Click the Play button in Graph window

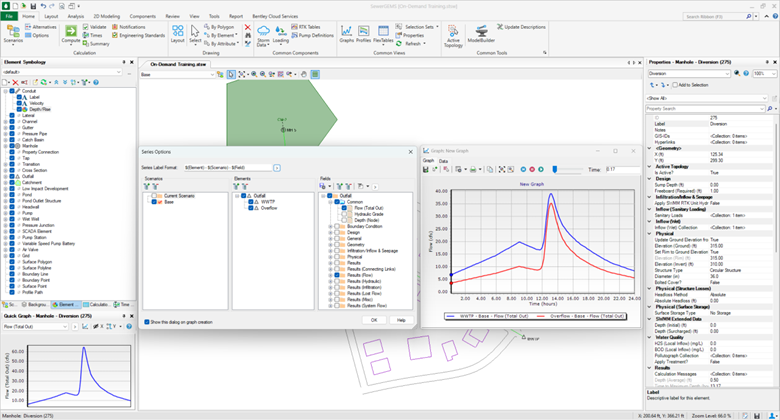tap(541, 169)
